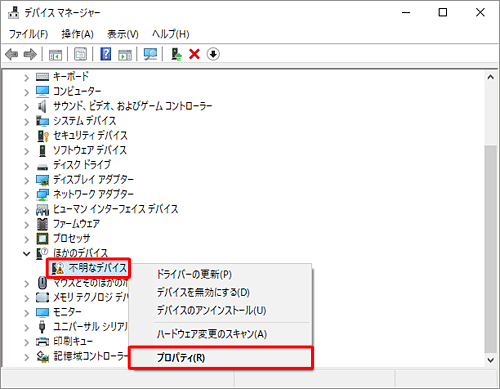Choose プロパティ(R) from context menu
This screenshot has height=389, width=500.
point(220,358)
